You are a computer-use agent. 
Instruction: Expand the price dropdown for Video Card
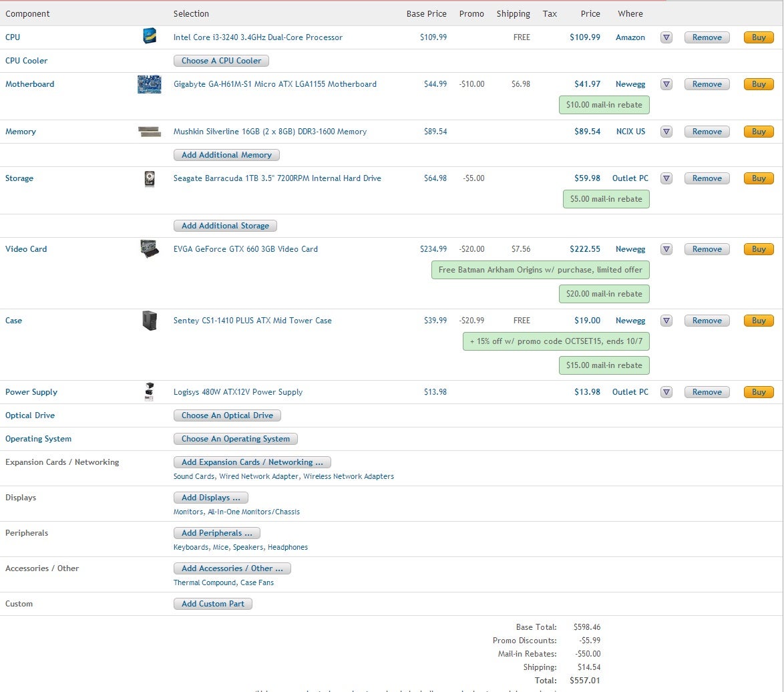point(666,249)
